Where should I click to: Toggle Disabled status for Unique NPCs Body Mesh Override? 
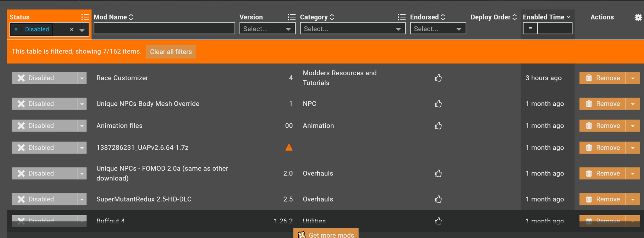click(44, 104)
